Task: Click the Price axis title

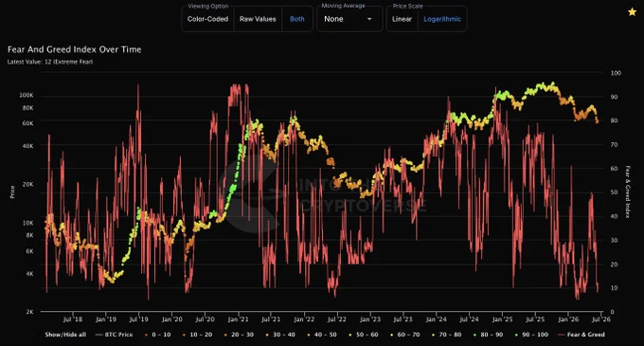Action: [x=12, y=191]
